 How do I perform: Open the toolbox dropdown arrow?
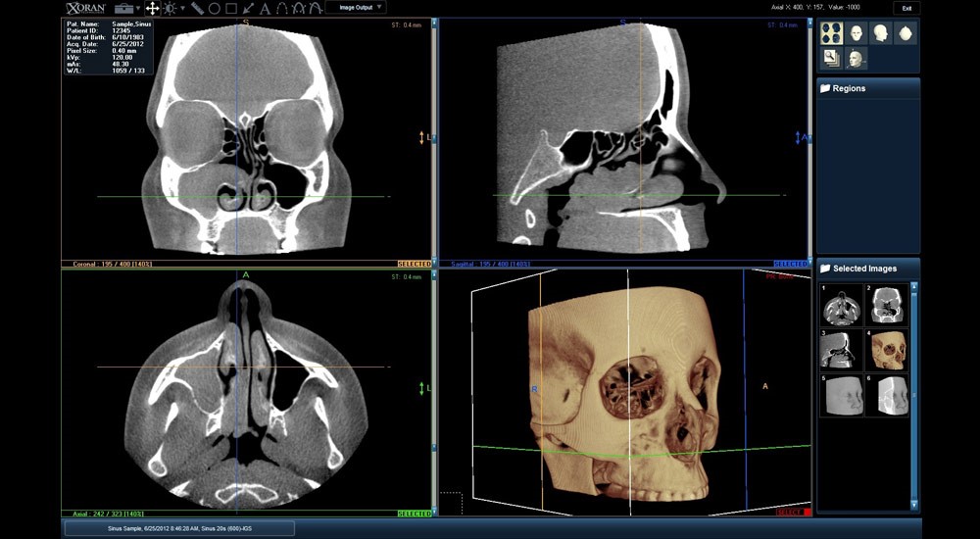tap(138, 8)
